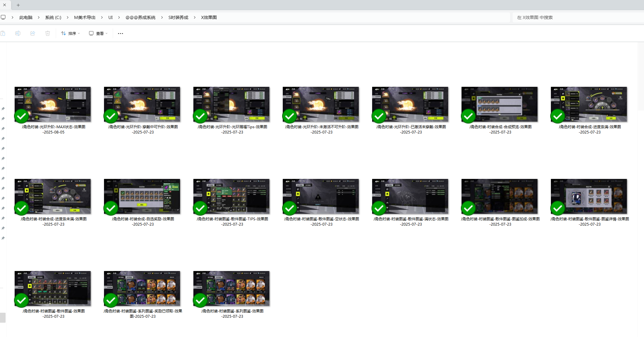Select the 光环升阶-MAX状态 thumbnail
Screen dimensions: 644x337
[53, 104]
